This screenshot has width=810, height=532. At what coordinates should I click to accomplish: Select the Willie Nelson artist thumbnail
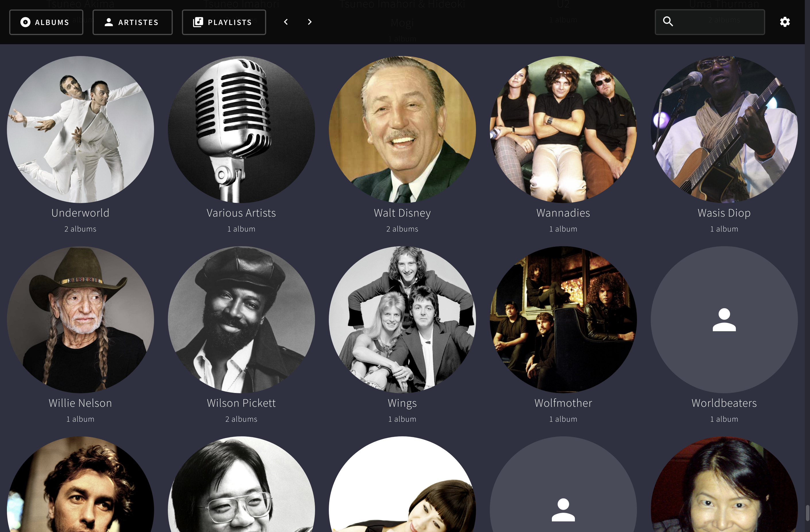click(x=80, y=320)
